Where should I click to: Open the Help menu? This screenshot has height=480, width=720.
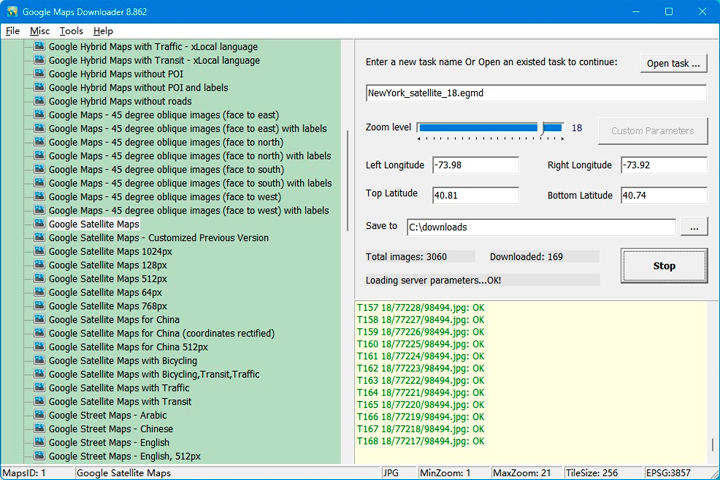[103, 31]
